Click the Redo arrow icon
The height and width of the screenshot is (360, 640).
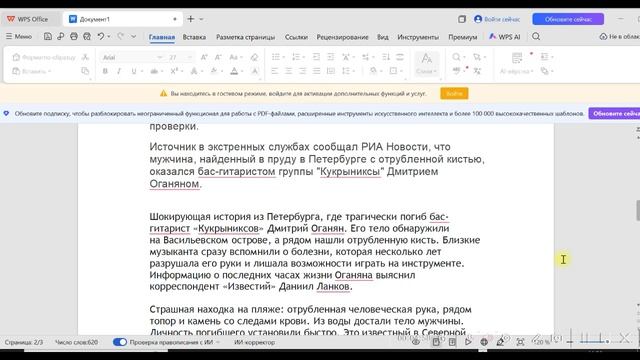(120, 37)
